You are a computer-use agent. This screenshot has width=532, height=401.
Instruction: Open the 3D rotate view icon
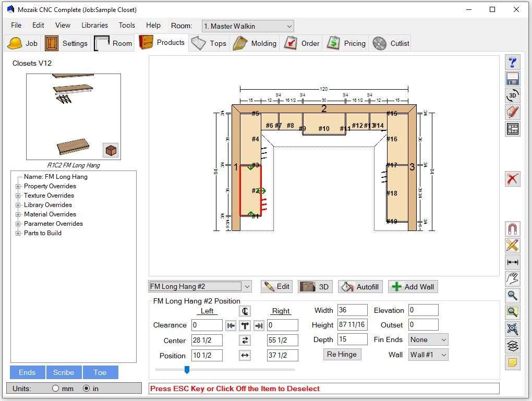click(512, 95)
